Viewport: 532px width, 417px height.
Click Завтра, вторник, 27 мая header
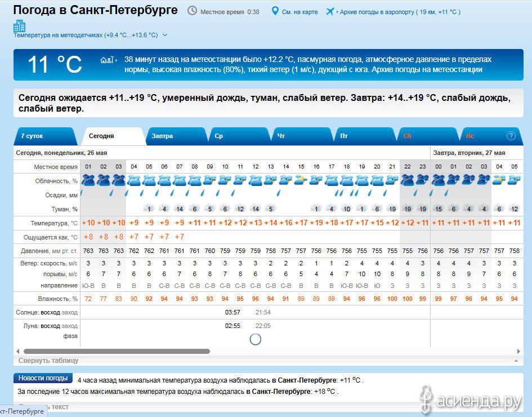point(469,153)
